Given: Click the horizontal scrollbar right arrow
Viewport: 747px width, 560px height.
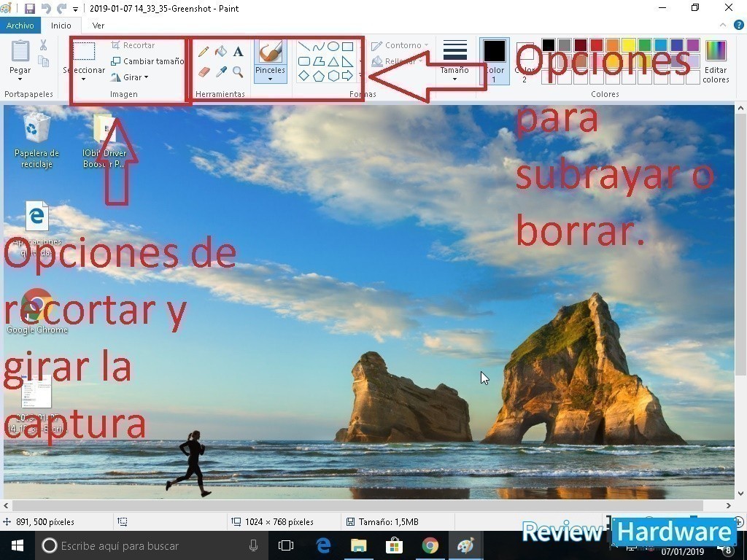Looking at the screenshot, I should (729, 505).
